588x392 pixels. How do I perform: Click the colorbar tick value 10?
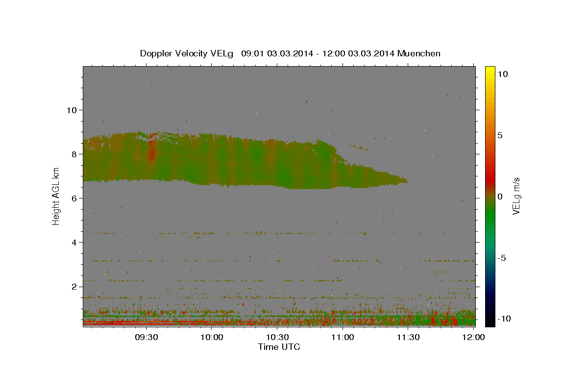point(503,73)
